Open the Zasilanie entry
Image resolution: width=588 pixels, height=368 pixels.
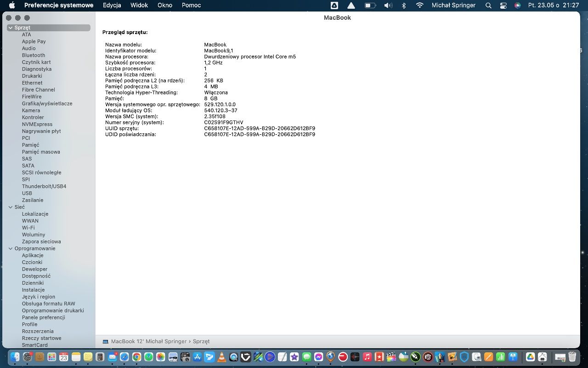pos(33,200)
